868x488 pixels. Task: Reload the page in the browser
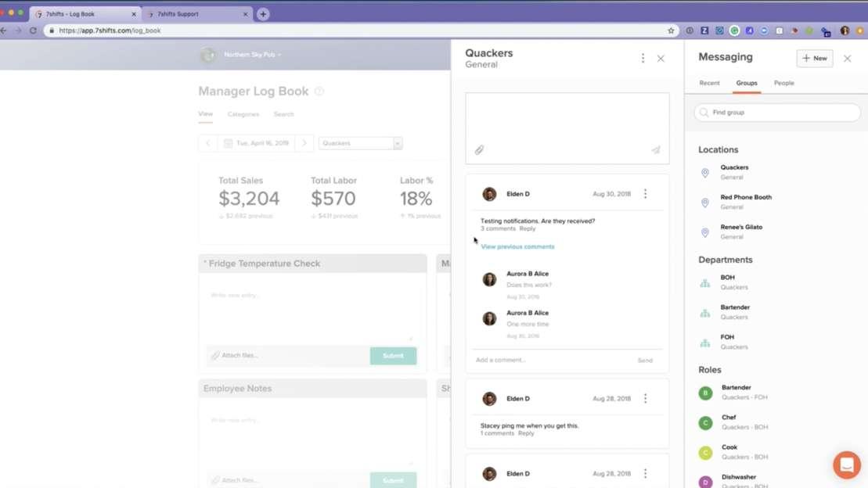[x=33, y=30]
